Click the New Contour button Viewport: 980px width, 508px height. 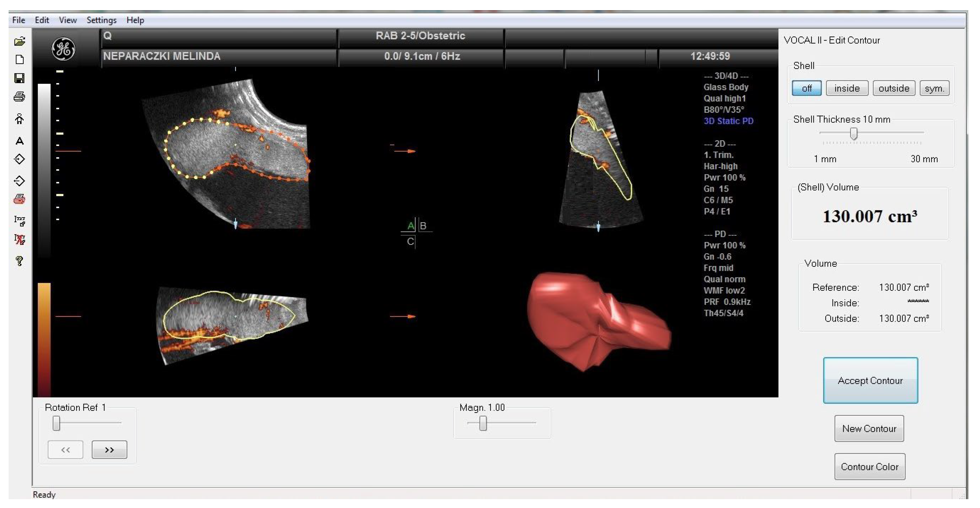pyautogui.click(x=869, y=429)
